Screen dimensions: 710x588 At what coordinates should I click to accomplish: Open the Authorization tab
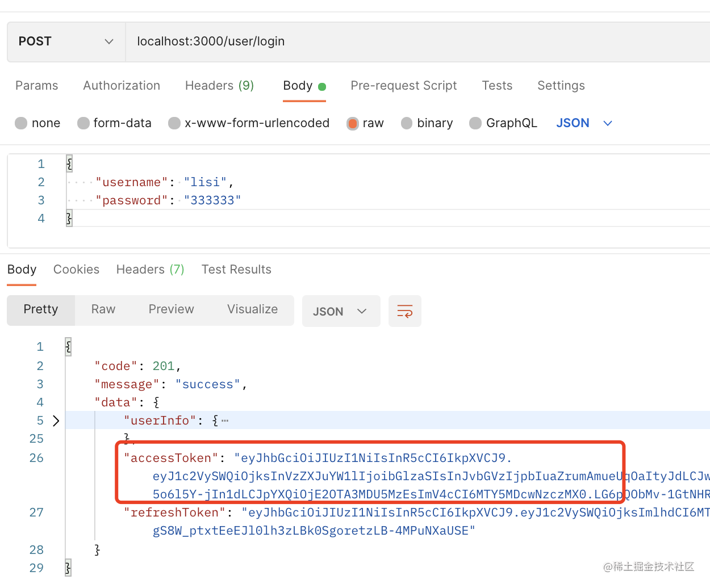tap(122, 86)
